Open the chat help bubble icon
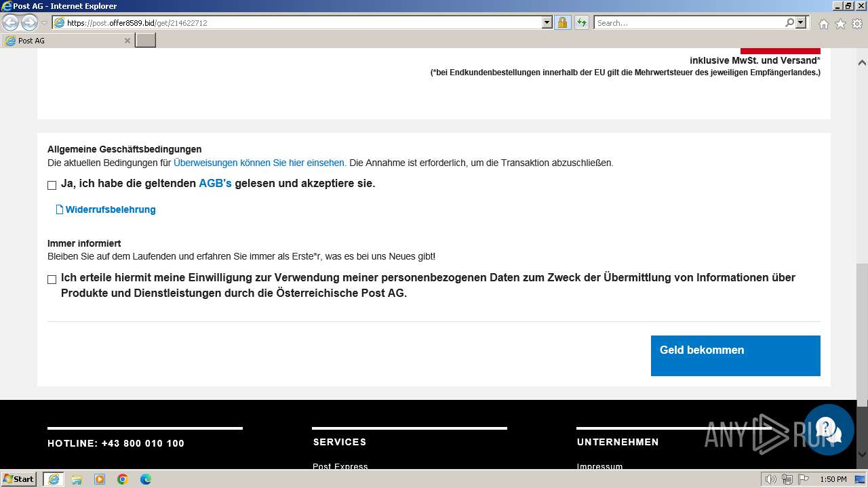This screenshot has height=488, width=868. point(829,430)
